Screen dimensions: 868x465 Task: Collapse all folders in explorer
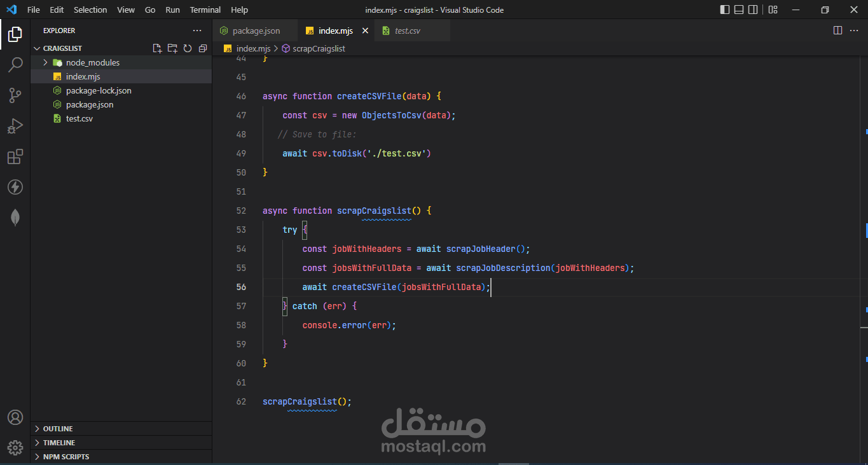(x=203, y=48)
